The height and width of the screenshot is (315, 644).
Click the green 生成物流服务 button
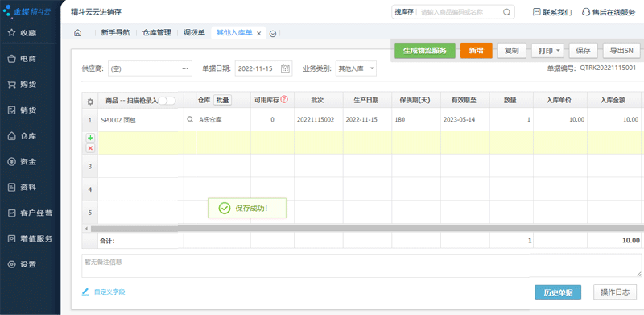(x=425, y=51)
